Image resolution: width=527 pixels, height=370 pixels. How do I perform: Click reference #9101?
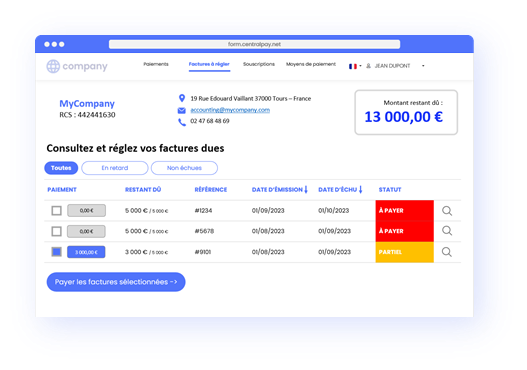[203, 252]
